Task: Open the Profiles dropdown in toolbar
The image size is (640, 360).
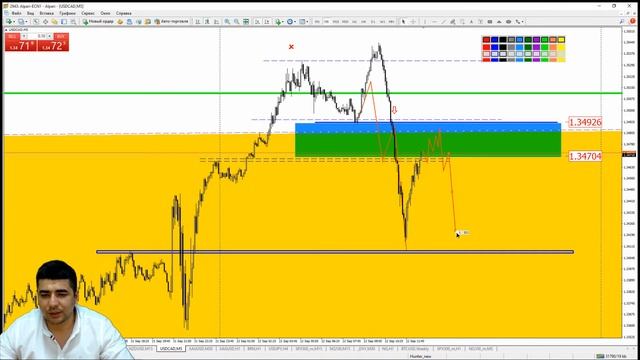Action: coord(22,21)
